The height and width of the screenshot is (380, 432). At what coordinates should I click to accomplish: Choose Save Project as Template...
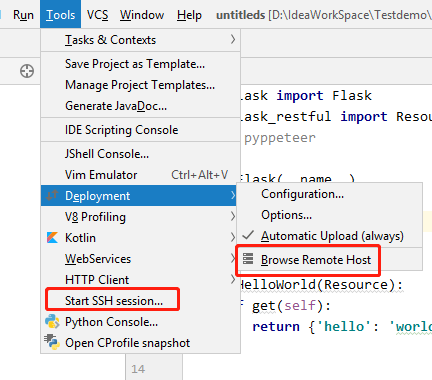[x=140, y=64]
